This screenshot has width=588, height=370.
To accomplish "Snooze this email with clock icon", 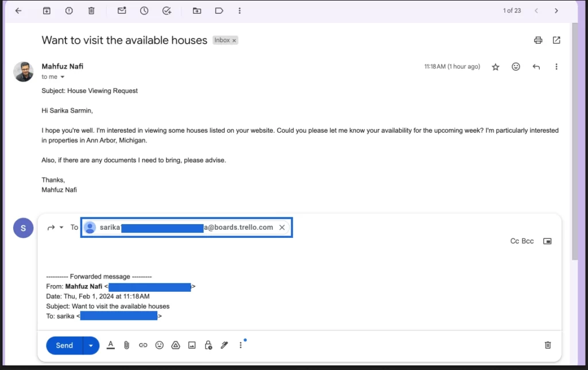I will (x=144, y=10).
